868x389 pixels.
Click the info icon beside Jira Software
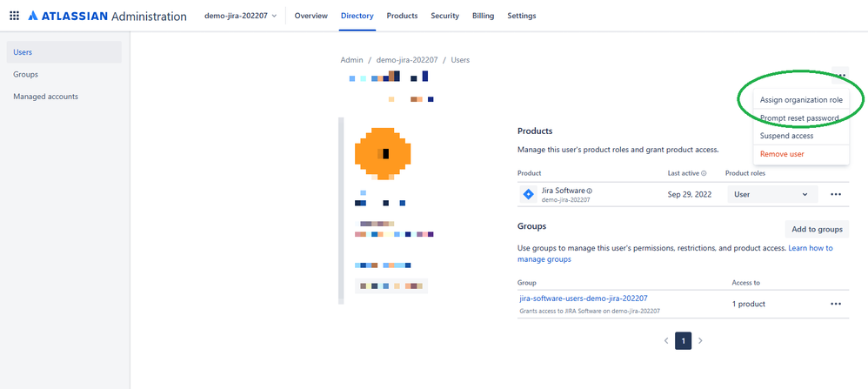(590, 191)
